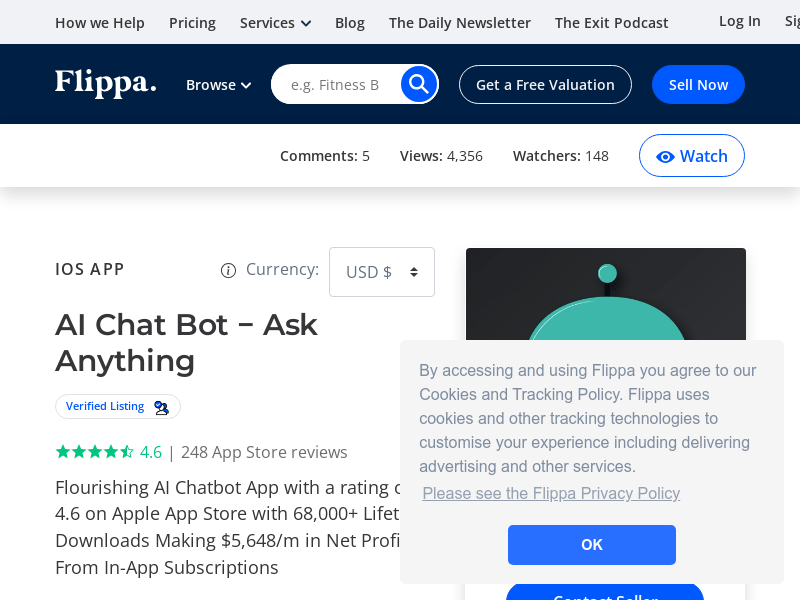Open the Blog link
800x600 pixels.
349,23
